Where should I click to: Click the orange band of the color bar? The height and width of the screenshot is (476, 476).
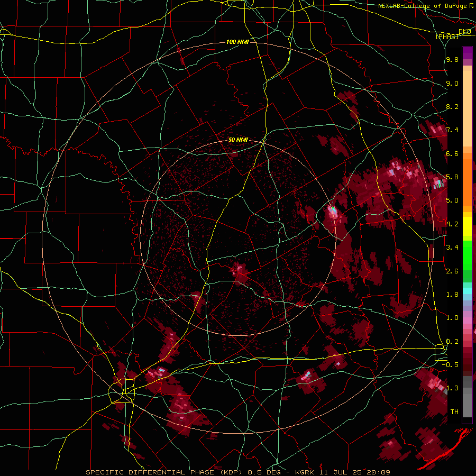[467, 182]
